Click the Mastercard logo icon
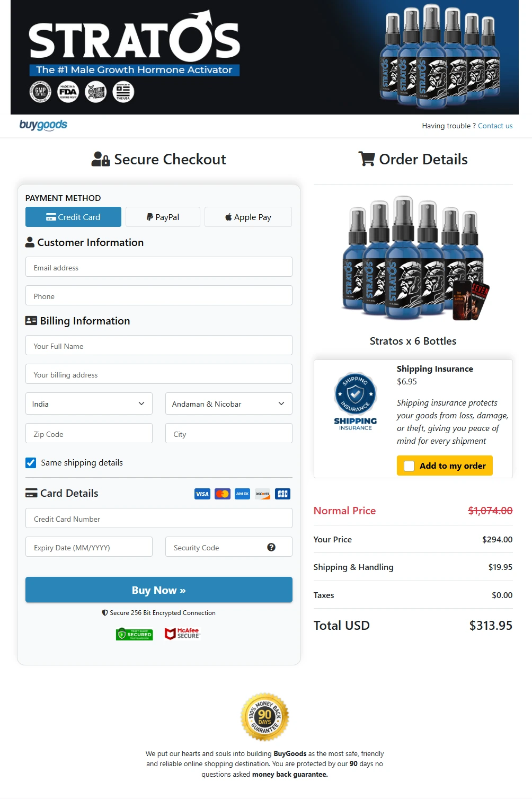The height and width of the screenshot is (799, 532). click(223, 494)
